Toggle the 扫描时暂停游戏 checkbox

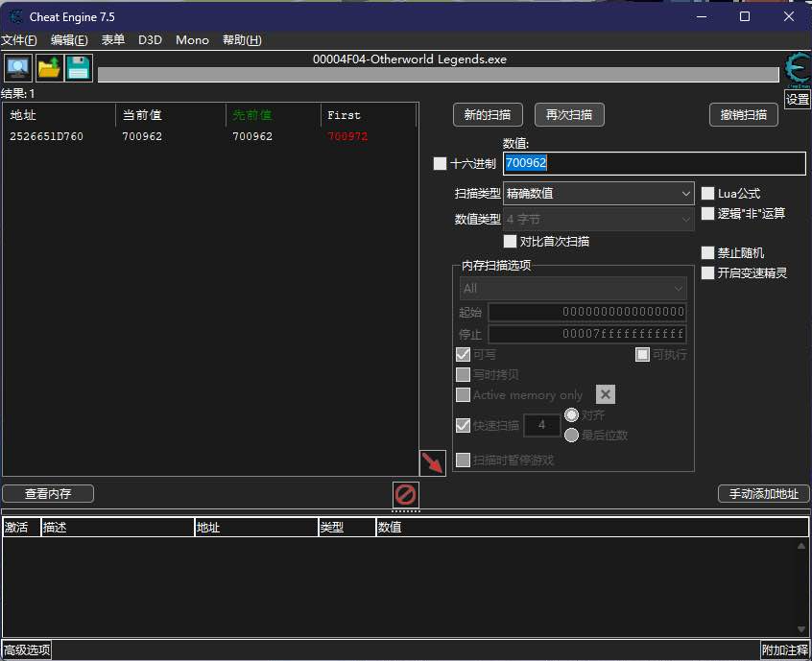(x=463, y=460)
